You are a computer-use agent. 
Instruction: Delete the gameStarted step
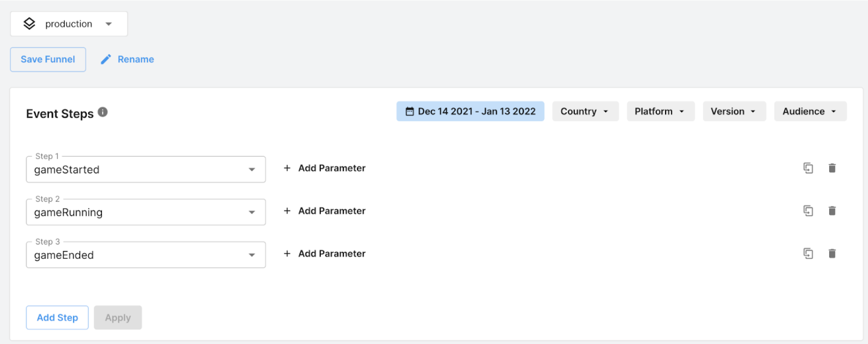coord(832,168)
